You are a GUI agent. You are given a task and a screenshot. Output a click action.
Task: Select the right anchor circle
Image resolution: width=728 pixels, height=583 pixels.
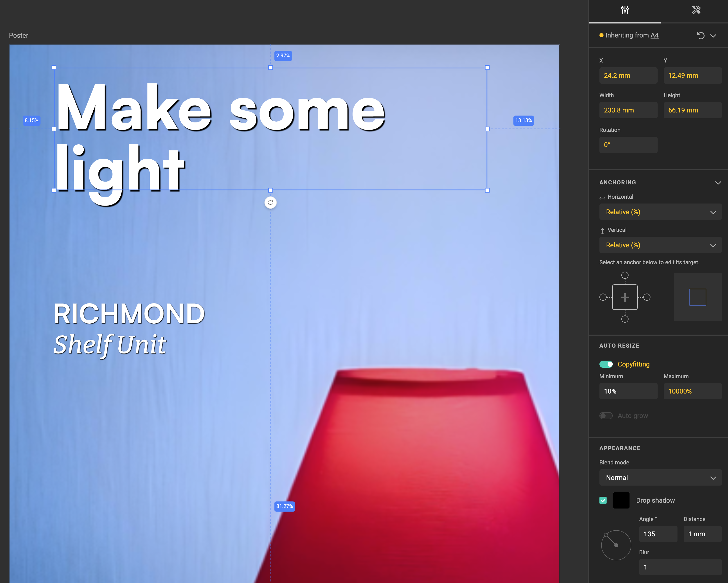click(x=647, y=297)
